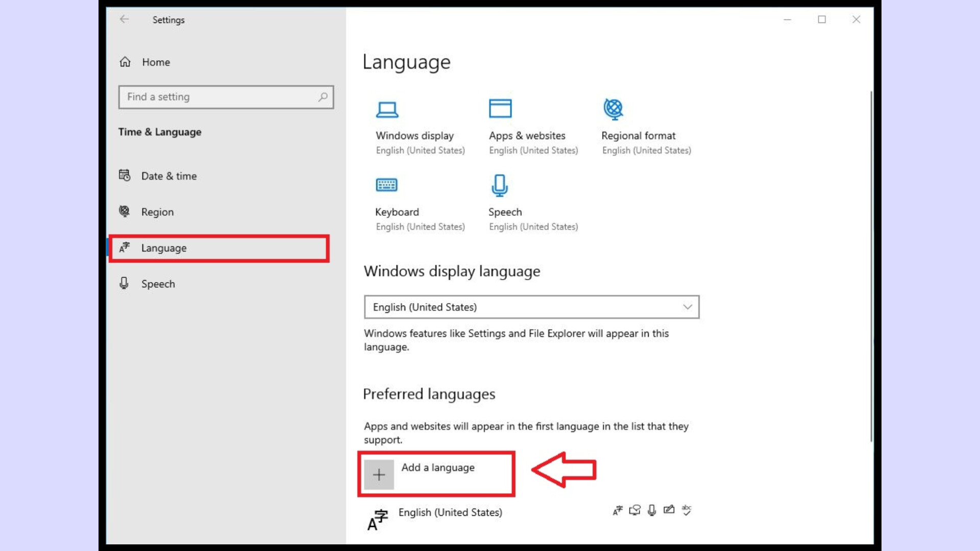The width and height of the screenshot is (980, 551).
Task: Focus the Find a setting search box
Action: point(226,97)
